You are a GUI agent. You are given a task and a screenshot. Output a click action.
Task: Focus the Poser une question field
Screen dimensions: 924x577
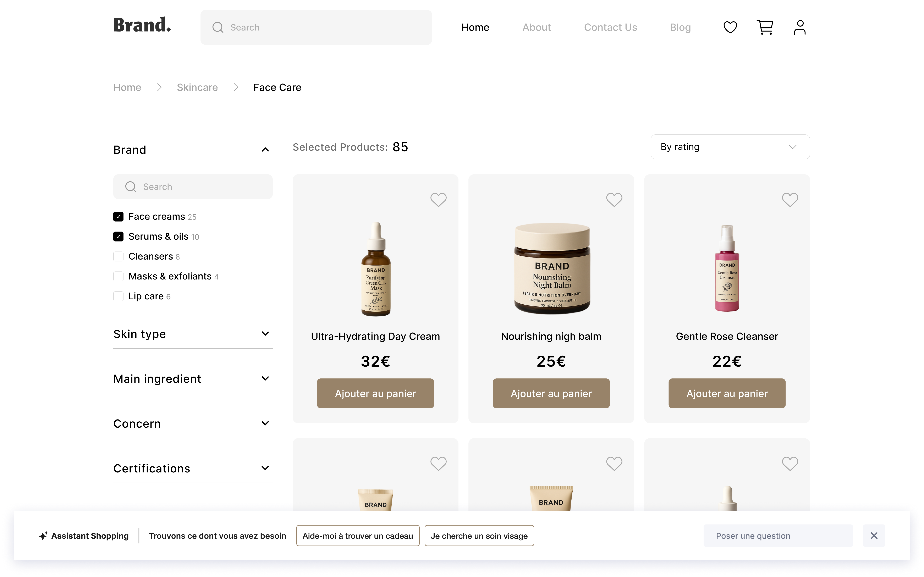777,536
